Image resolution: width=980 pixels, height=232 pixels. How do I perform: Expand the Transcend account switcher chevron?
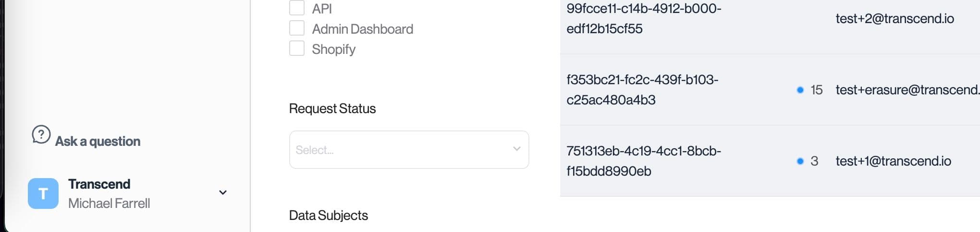[x=223, y=193]
